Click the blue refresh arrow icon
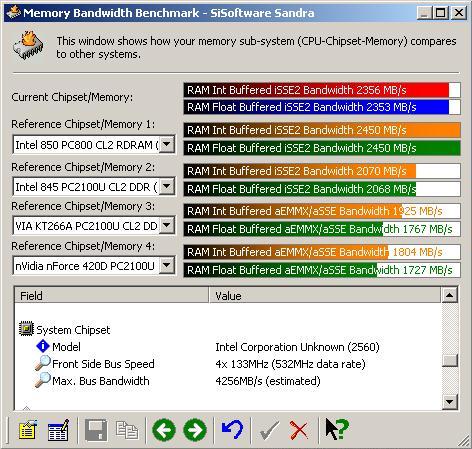 pos(232,430)
